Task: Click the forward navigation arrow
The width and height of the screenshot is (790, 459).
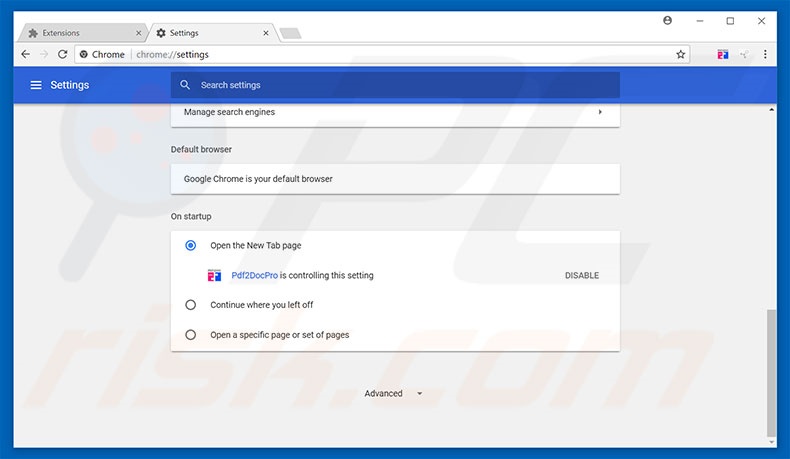Action: tap(44, 54)
